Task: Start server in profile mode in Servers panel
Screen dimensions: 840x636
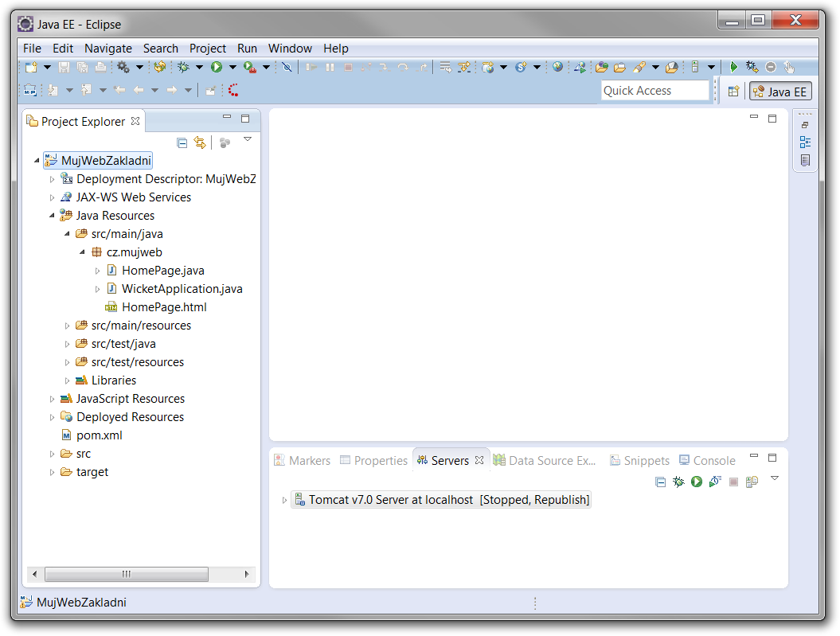Action: click(x=715, y=482)
